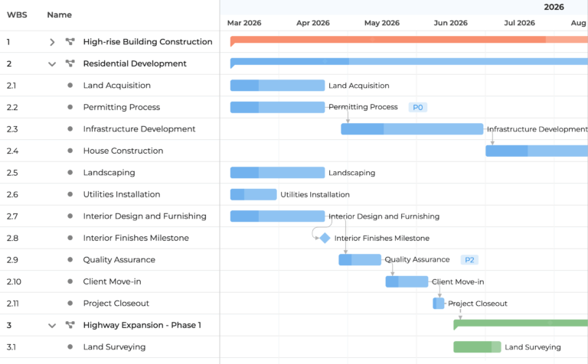Click the bullet icon beside Utilities Installation
Image resolution: width=588 pixels, height=364 pixels.
click(70, 195)
